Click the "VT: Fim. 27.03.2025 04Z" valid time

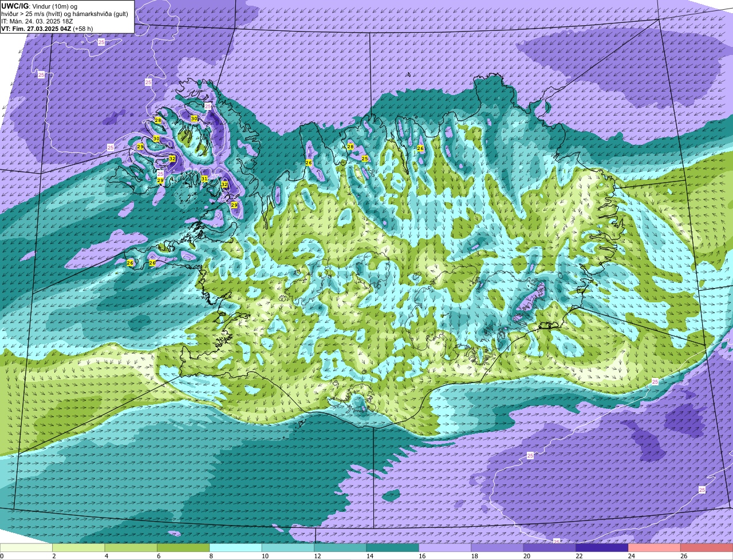(x=36, y=28)
